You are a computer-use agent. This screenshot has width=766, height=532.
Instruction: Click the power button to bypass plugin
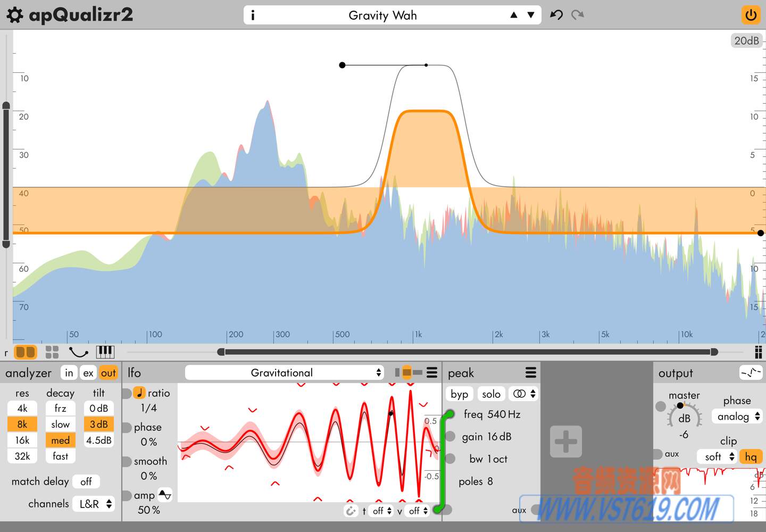751,15
